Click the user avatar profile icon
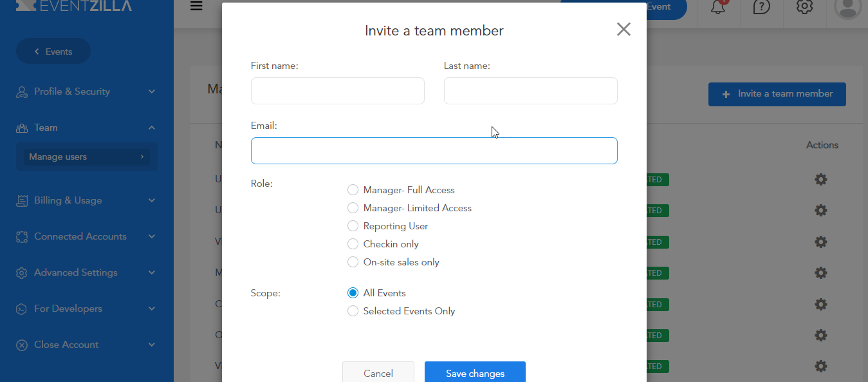Viewport: 868px width, 382px height. pos(847,7)
